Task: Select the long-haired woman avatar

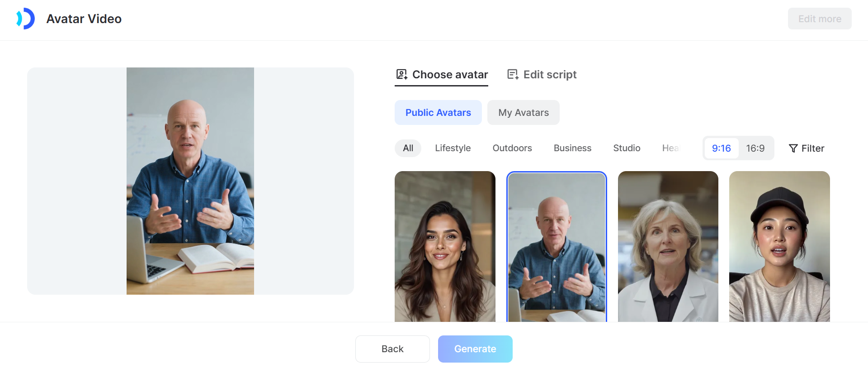Action: [x=445, y=247]
